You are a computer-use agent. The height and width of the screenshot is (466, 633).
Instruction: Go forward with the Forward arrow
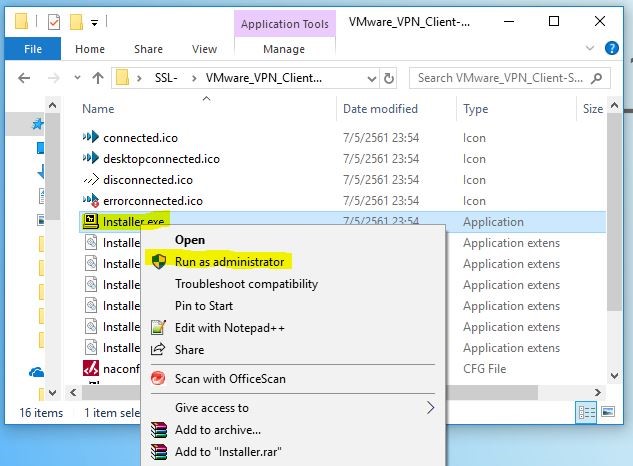[x=53, y=78]
